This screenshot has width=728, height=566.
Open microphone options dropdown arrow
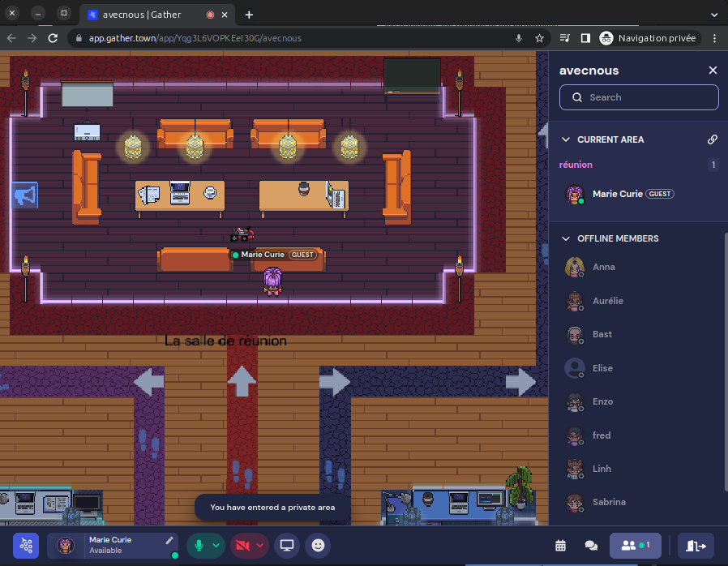(216, 546)
